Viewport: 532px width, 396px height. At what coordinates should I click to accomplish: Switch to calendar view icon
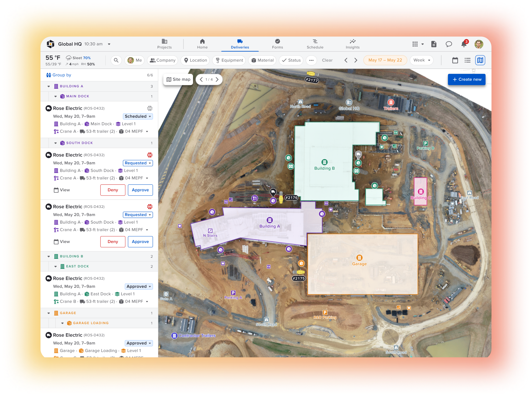click(x=455, y=60)
